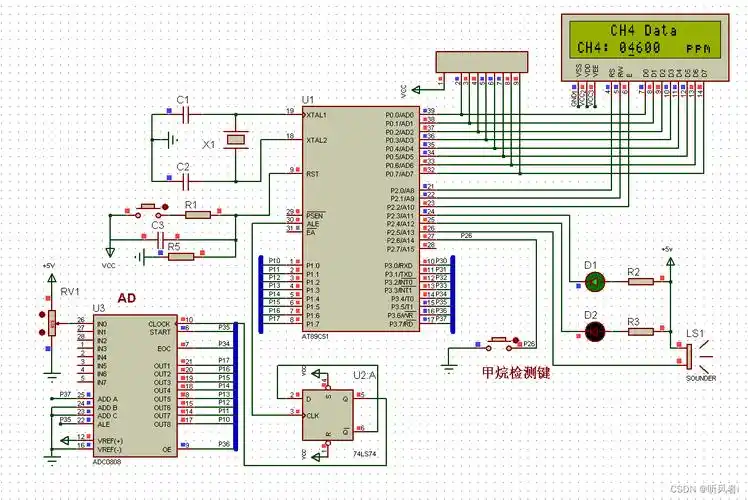748x500 pixels.
Task: Select the resistor pack above port P0
Action: [480, 62]
